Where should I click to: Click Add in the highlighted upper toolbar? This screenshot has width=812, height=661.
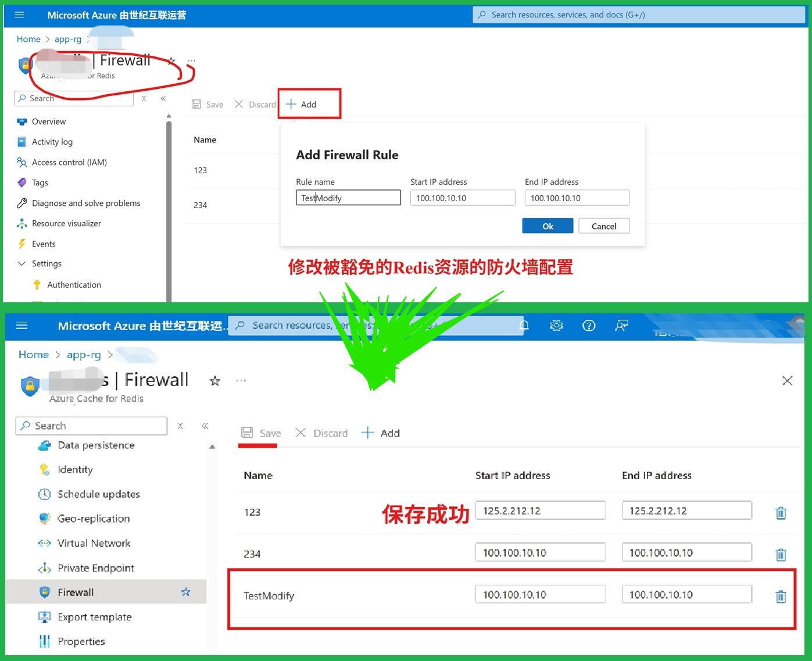pos(302,105)
